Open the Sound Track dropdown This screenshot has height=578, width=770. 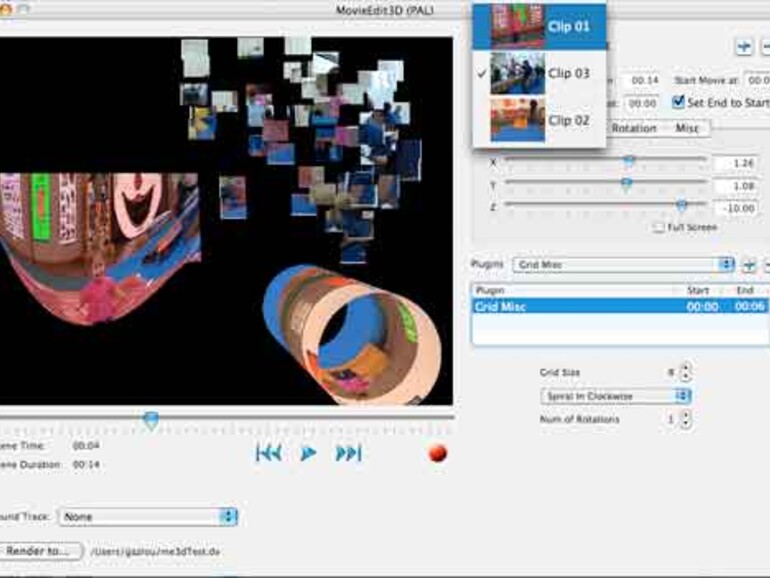pos(148,517)
